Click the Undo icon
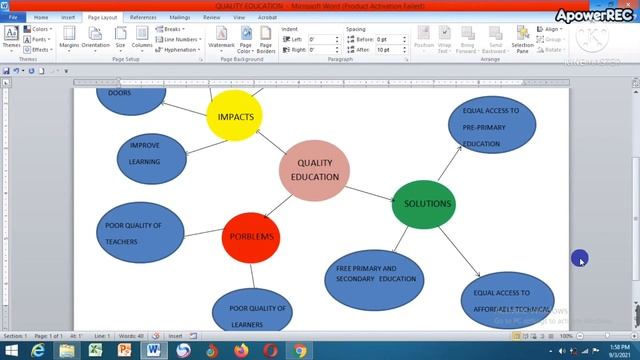The image size is (640, 360). (16, 71)
